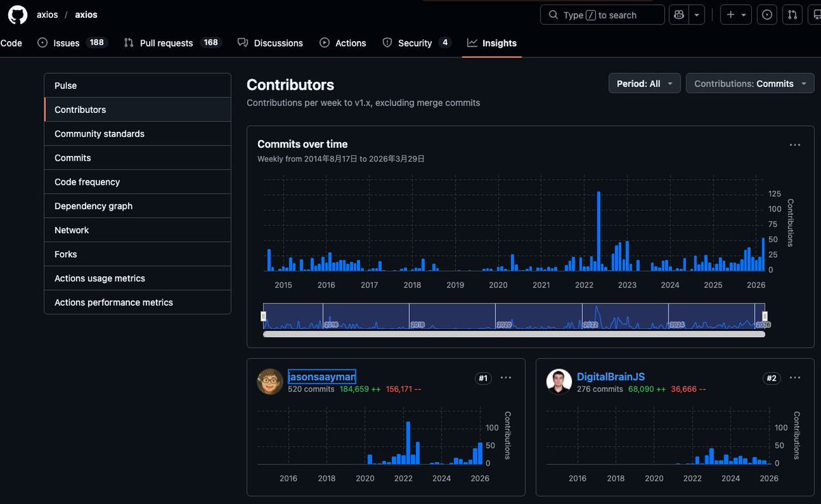The height and width of the screenshot is (504, 821).
Task: Click the Contributors page heading
Action: pos(290,85)
